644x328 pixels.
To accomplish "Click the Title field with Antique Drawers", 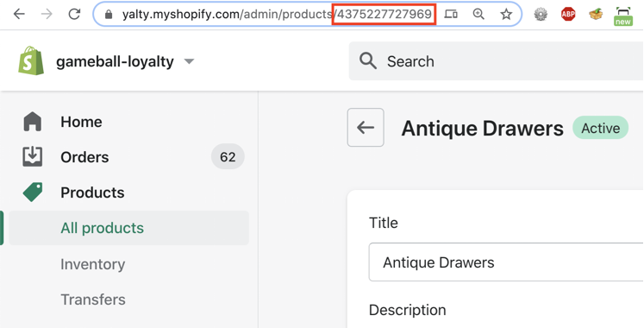I will click(x=506, y=262).
